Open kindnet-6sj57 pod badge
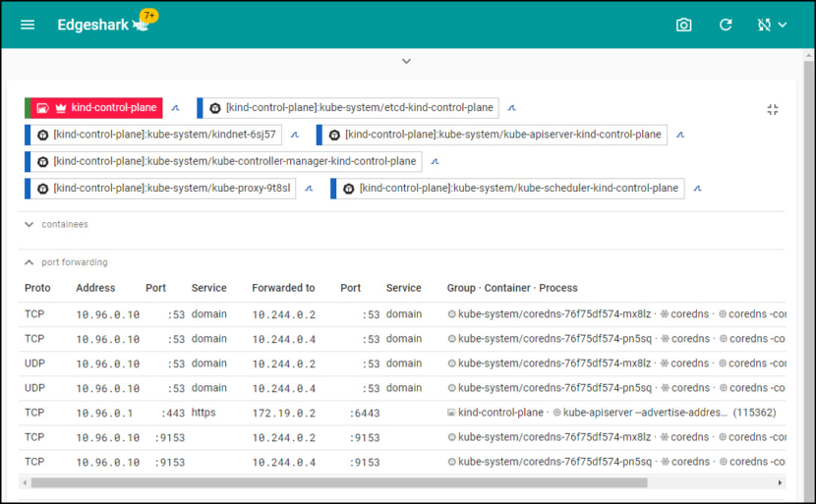Screen dimensions: 816x504 tap(153, 135)
